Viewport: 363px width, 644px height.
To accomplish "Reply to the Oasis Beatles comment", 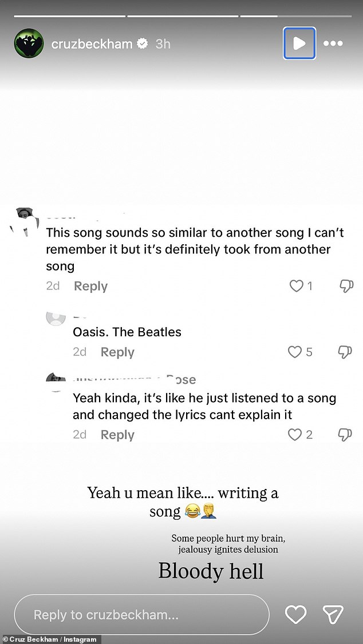I will pos(117,352).
